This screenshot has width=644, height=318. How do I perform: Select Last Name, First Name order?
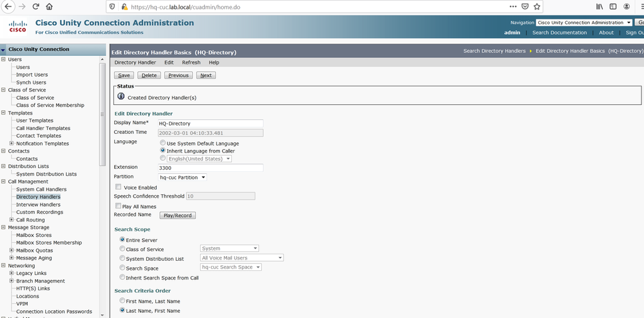click(122, 310)
